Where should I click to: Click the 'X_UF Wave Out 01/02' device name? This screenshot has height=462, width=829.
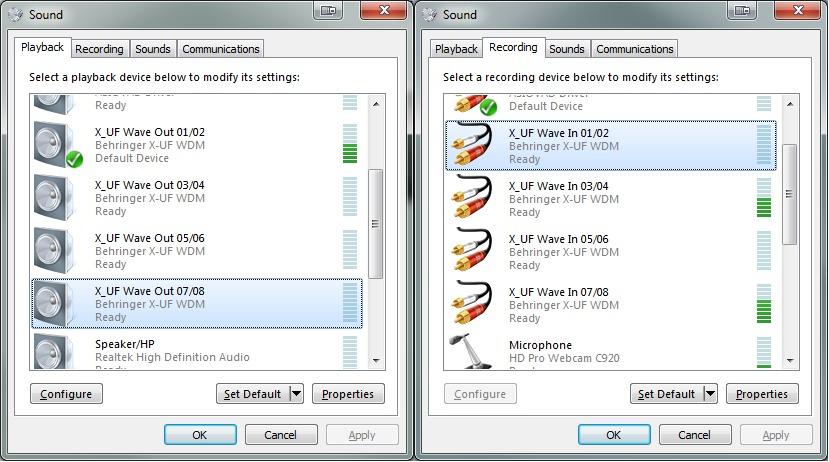point(150,132)
